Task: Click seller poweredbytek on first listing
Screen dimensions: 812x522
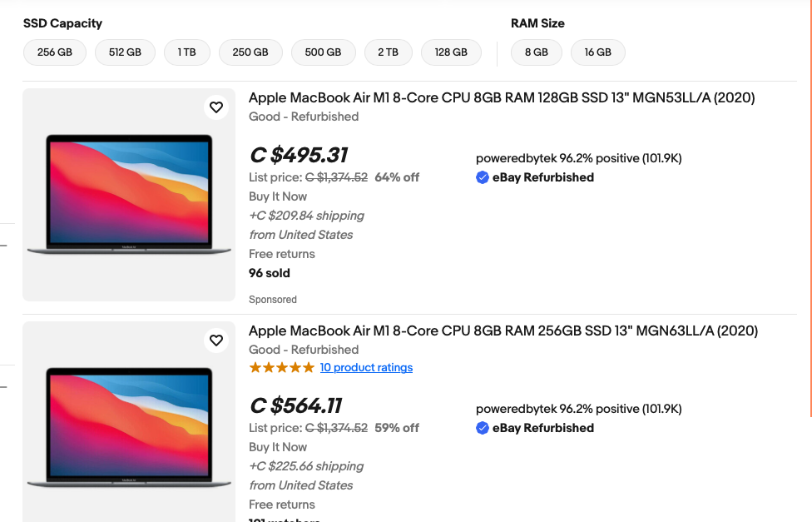Action: [x=516, y=158]
